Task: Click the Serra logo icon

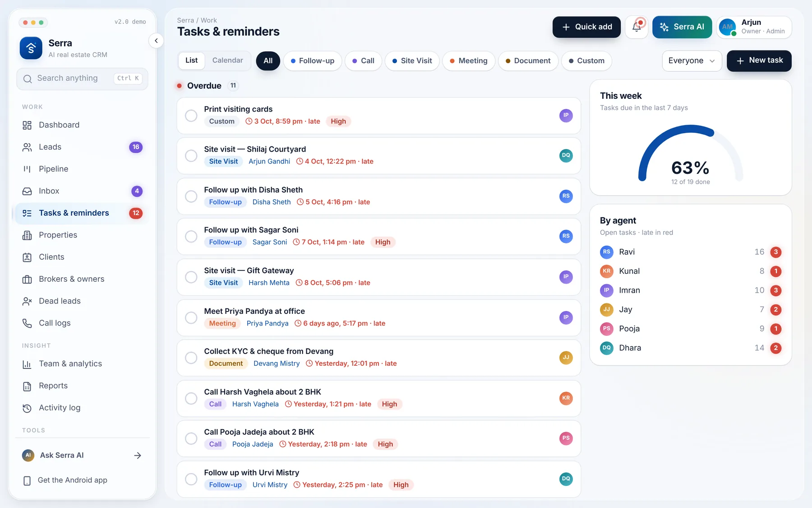Action: (x=31, y=48)
